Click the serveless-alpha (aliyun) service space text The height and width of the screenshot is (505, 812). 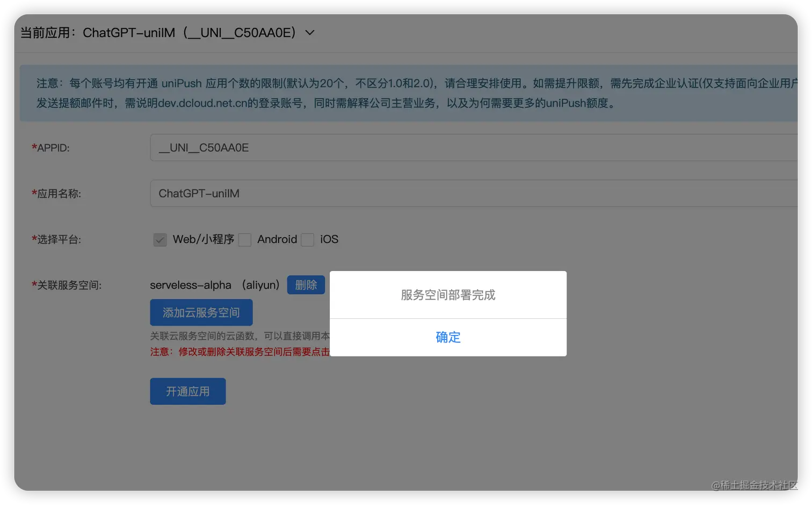click(x=215, y=285)
